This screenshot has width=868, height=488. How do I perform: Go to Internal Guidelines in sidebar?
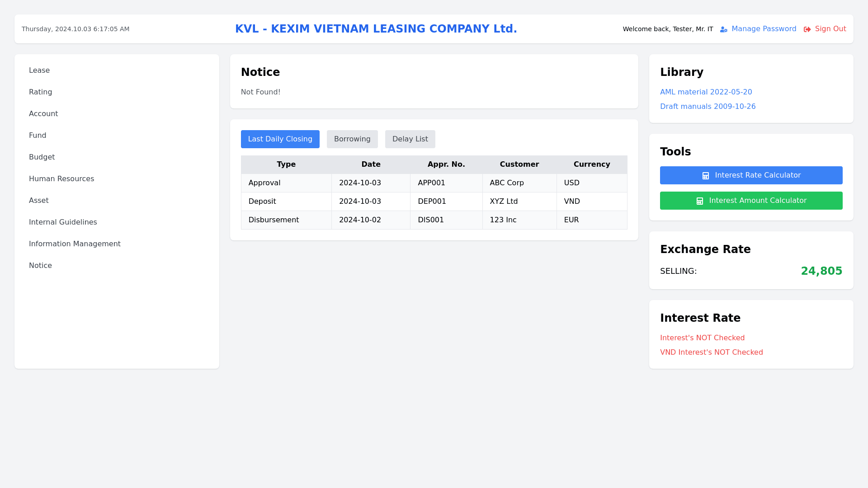click(x=63, y=222)
